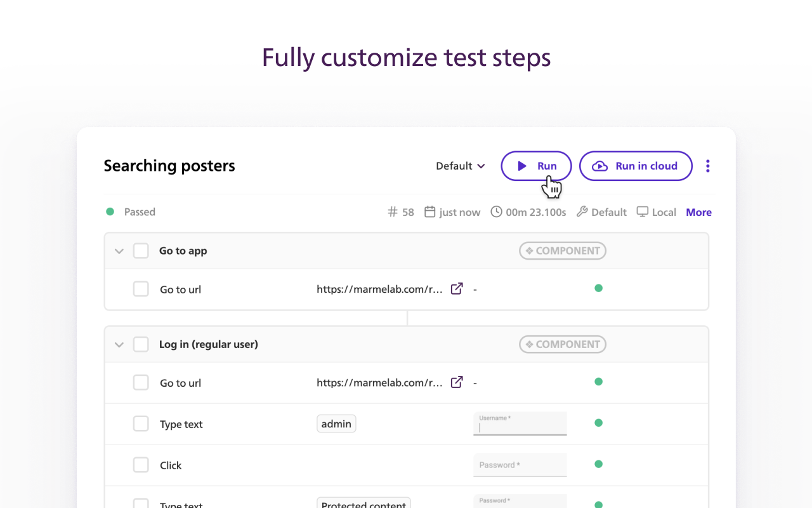Viewport: 812px width, 508px height.
Task: Click the hash icon before run number 58
Action: click(x=392, y=212)
